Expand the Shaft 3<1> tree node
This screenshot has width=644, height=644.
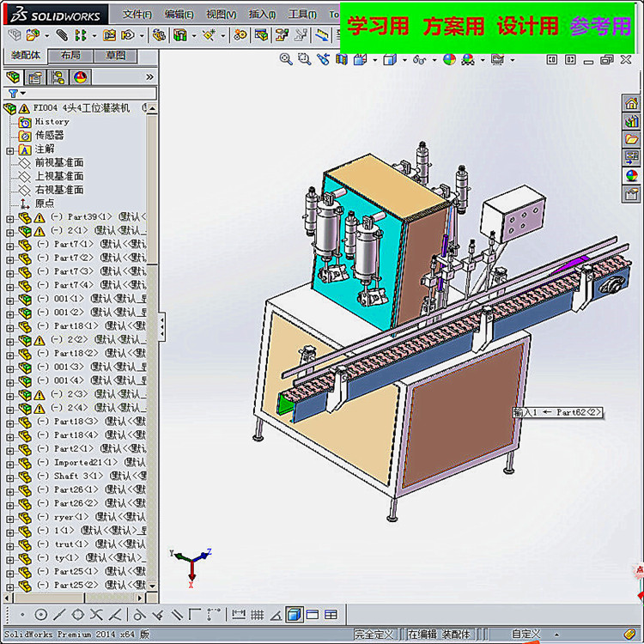point(9,478)
